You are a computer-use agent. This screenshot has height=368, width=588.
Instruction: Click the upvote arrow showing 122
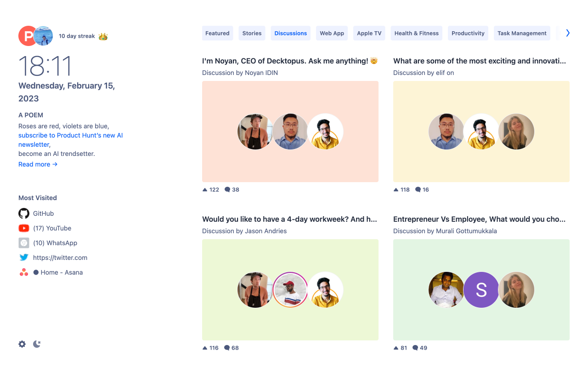(x=205, y=190)
